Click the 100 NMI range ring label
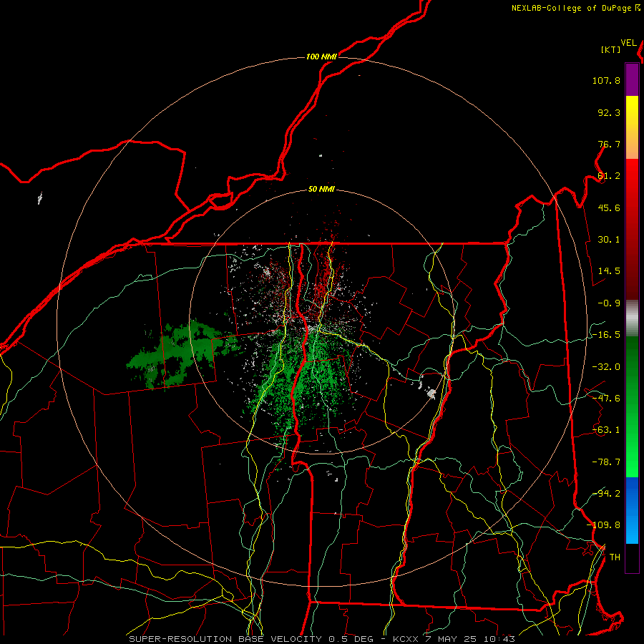Viewport: 644px width, 644px height. [x=321, y=57]
